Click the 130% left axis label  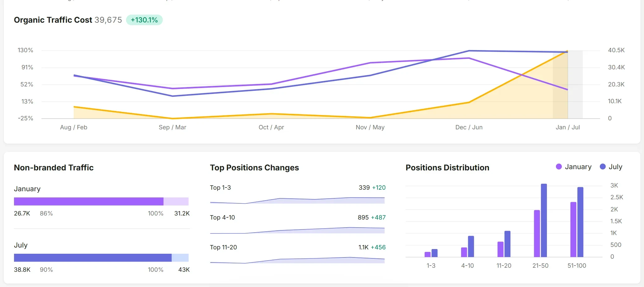click(25, 50)
